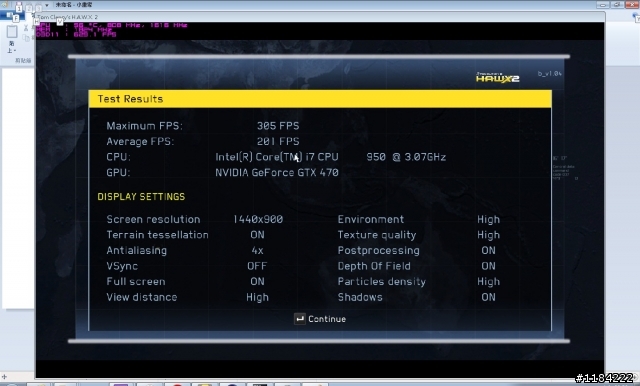Click the version text b_v1.04
Viewport: 640px width, 386px height.
coord(549,74)
